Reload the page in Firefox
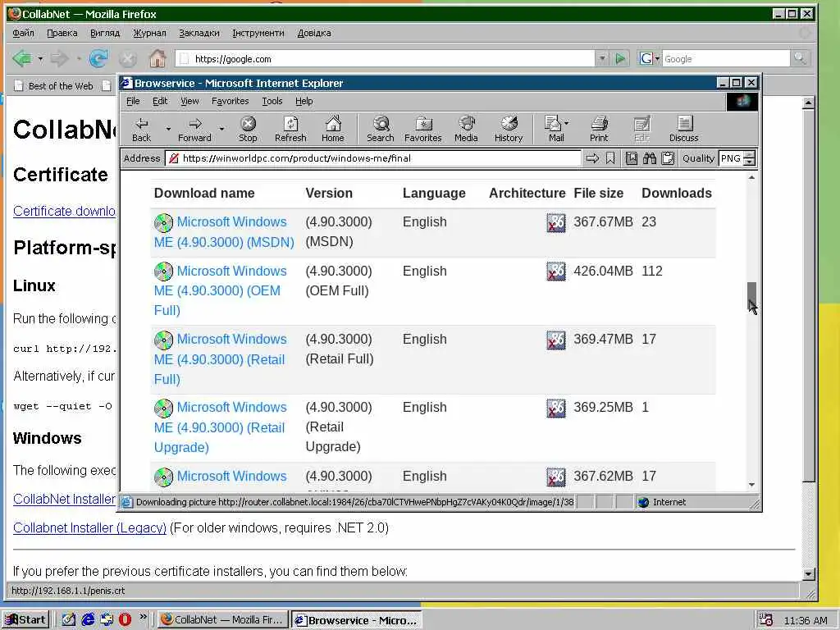The image size is (840, 630). (98, 58)
